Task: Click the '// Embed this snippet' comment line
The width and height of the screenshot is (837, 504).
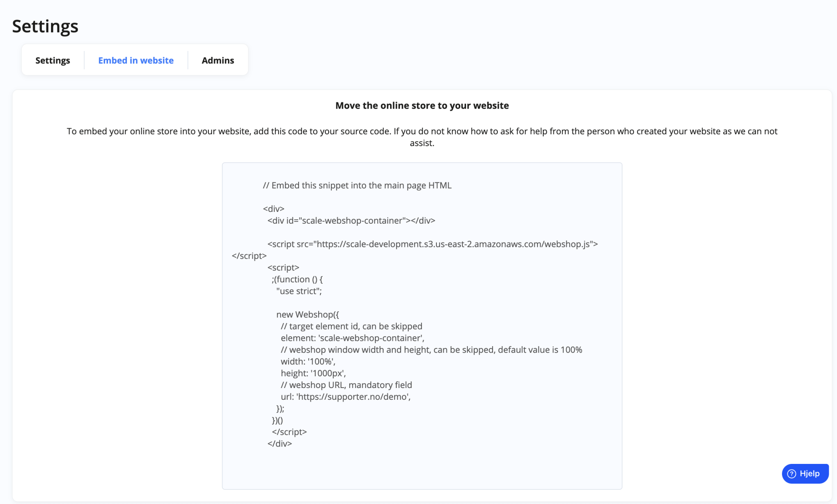Action: pos(357,185)
